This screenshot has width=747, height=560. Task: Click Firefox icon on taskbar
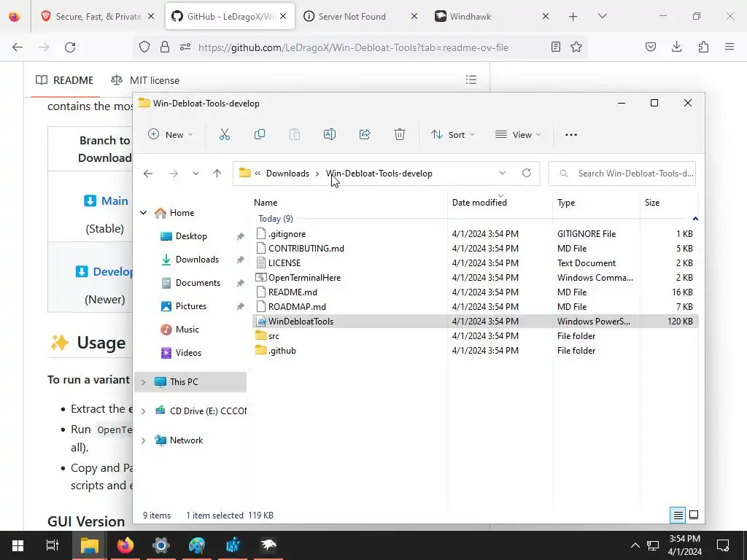125,545
